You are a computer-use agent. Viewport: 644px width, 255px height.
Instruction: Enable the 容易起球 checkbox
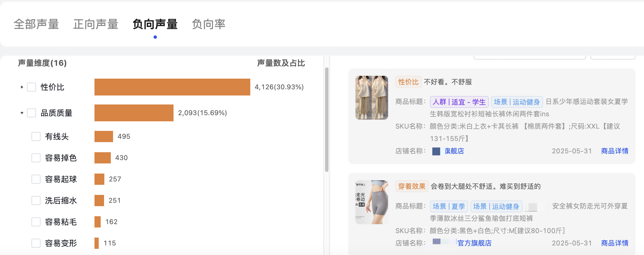point(36,179)
